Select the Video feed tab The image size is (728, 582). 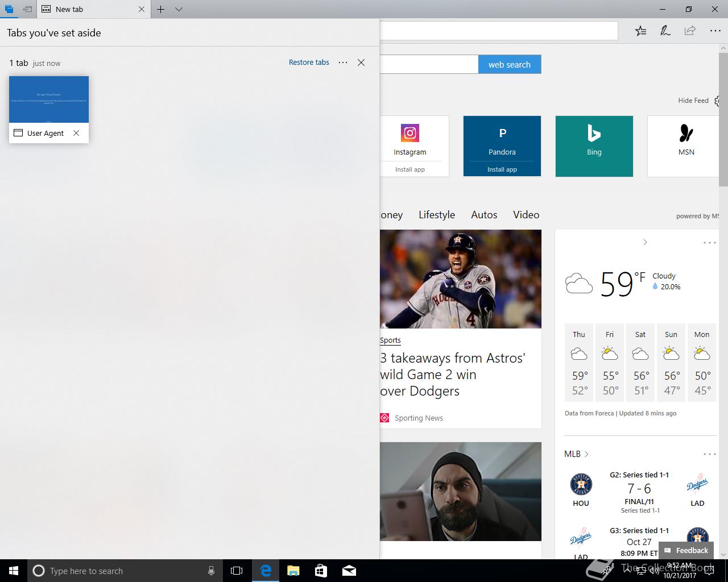point(526,215)
